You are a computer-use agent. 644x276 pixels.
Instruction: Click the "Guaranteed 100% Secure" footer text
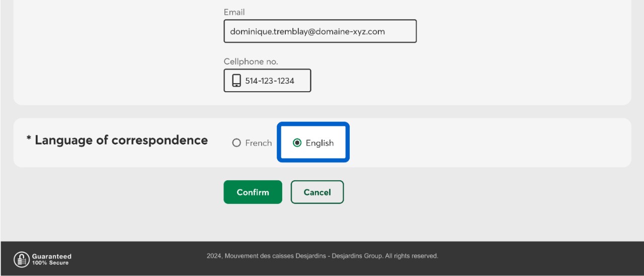pyautogui.click(x=51, y=259)
